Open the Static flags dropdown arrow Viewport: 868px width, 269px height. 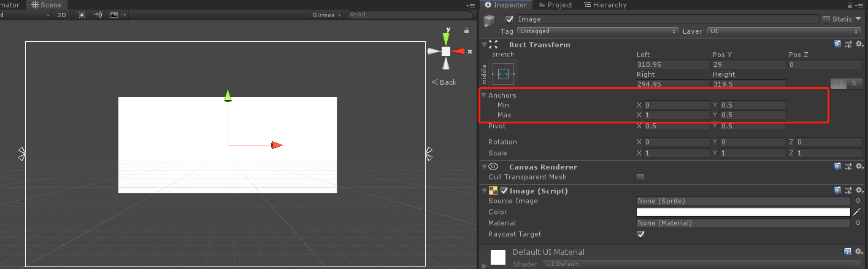click(x=858, y=19)
